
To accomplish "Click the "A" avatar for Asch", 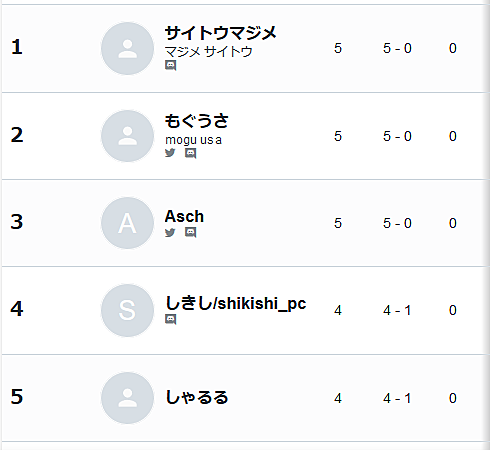I will point(128,223).
